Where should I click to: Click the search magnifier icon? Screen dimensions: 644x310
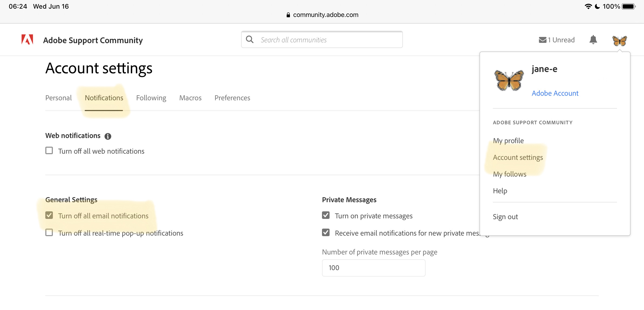(x=250, y=39)
